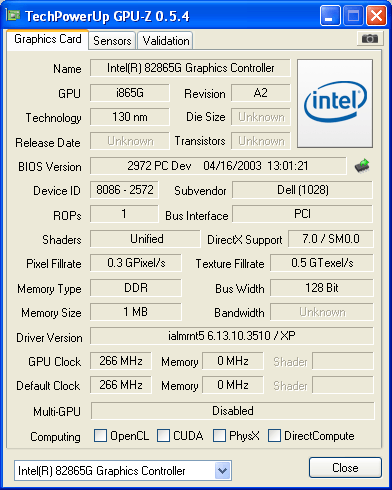
Task: Open the Validation tab
Action: (x=166, y=41)
